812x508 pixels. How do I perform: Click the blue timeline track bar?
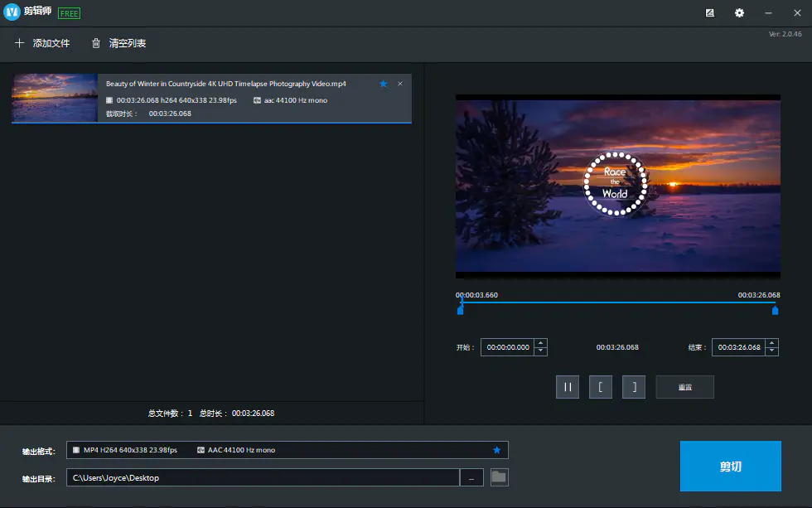(x=618, y=302)
